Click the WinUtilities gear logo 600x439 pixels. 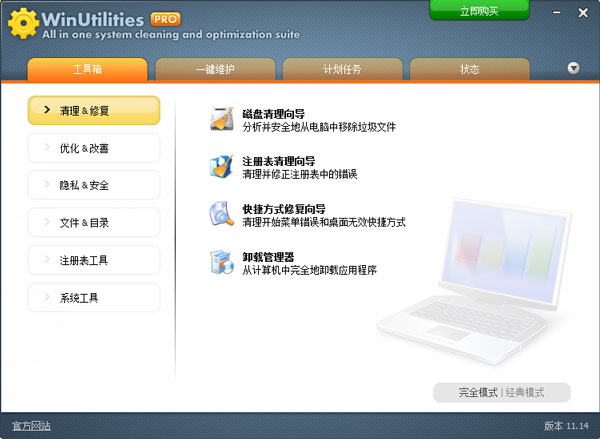coord(22,23)
